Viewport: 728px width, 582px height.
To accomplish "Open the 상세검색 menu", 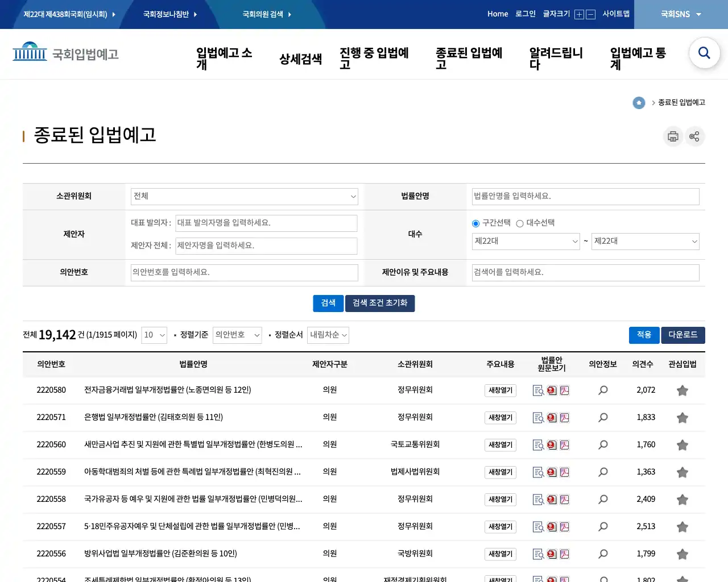I will [300, 59].
